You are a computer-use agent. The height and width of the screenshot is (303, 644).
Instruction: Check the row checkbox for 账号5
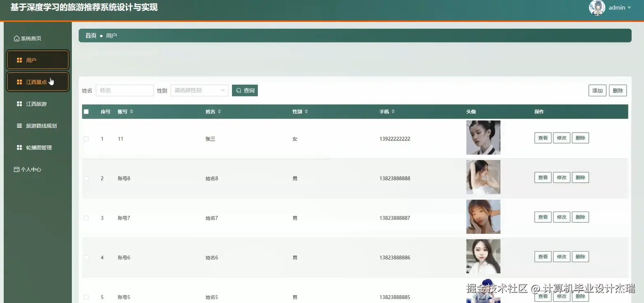click(x=86, y=297)
